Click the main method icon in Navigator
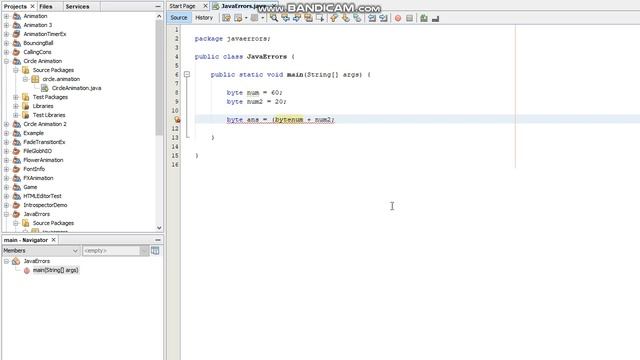The width and height of the screenshot is (640, 360). (x=27, y=270)
